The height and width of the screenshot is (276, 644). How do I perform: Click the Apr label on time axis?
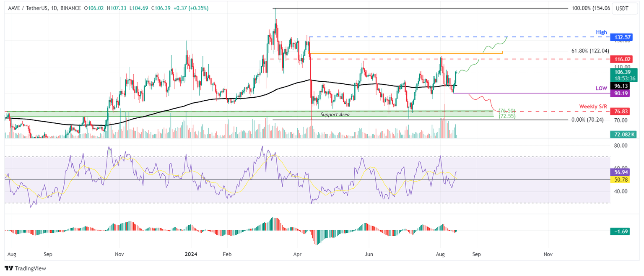298,254
